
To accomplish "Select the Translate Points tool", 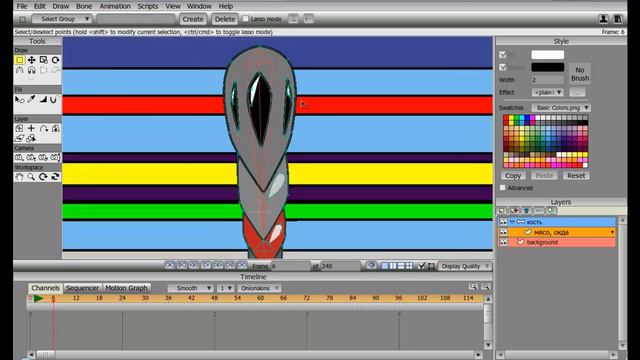I will click(31, 60).
